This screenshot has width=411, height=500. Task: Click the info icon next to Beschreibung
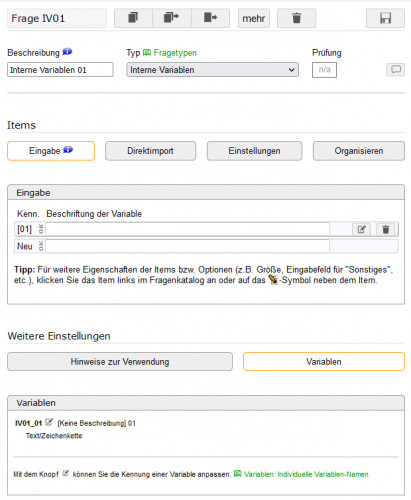click(67, 52)
